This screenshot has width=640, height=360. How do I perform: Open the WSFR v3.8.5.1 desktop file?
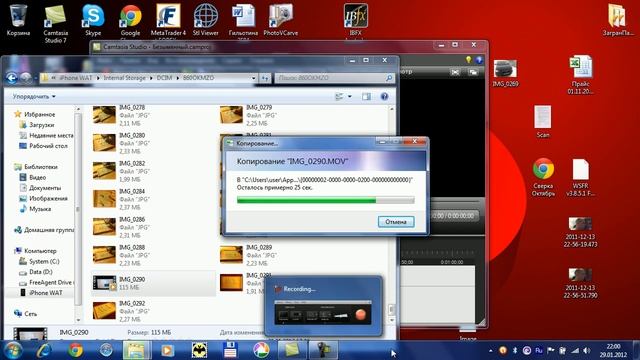[580, 178]
